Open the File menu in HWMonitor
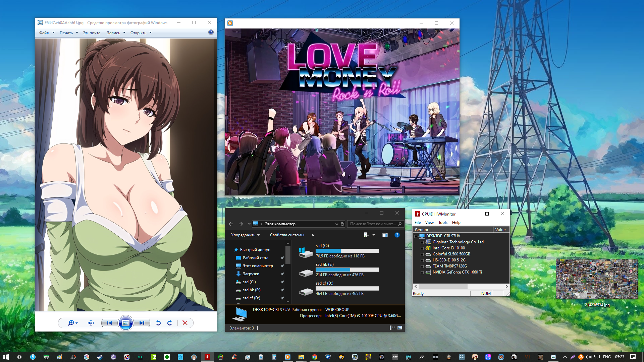Screen dimensions: 644x362 [418, 223]
